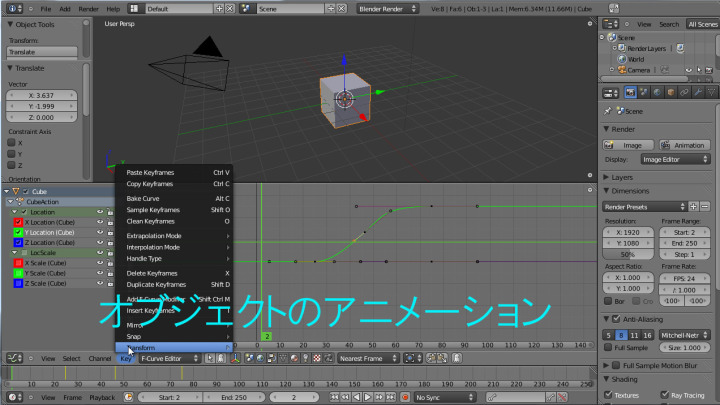Enable the Full Sample checkbox
720x405 pixels.
[x=609, y=347]
